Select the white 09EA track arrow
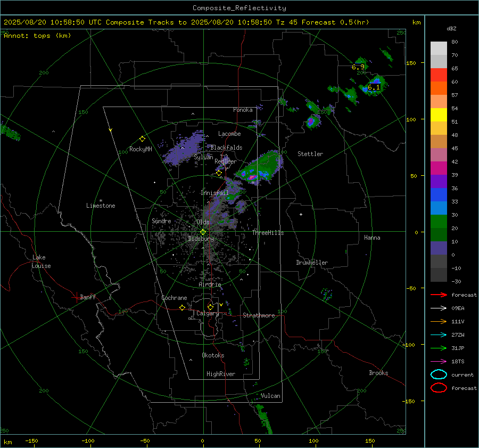Screen dimensions: 479x448 pyautogui.click(x=439, y=308)
